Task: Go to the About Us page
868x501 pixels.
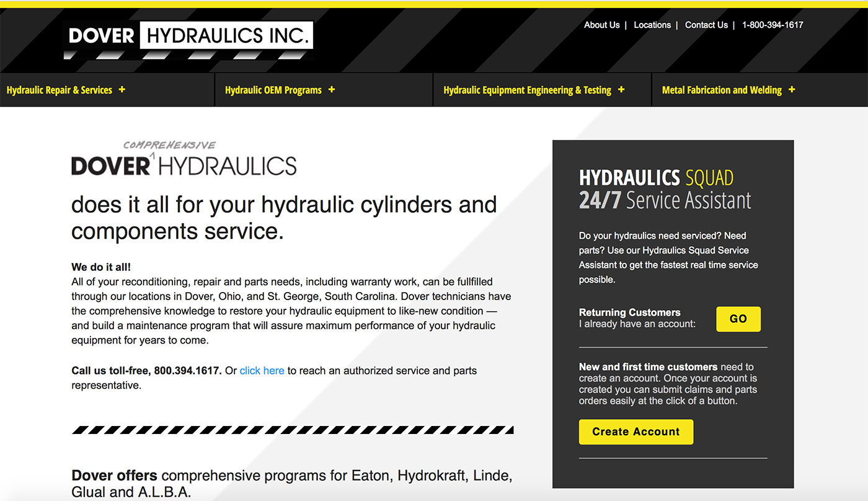Action: click(601, 25)
